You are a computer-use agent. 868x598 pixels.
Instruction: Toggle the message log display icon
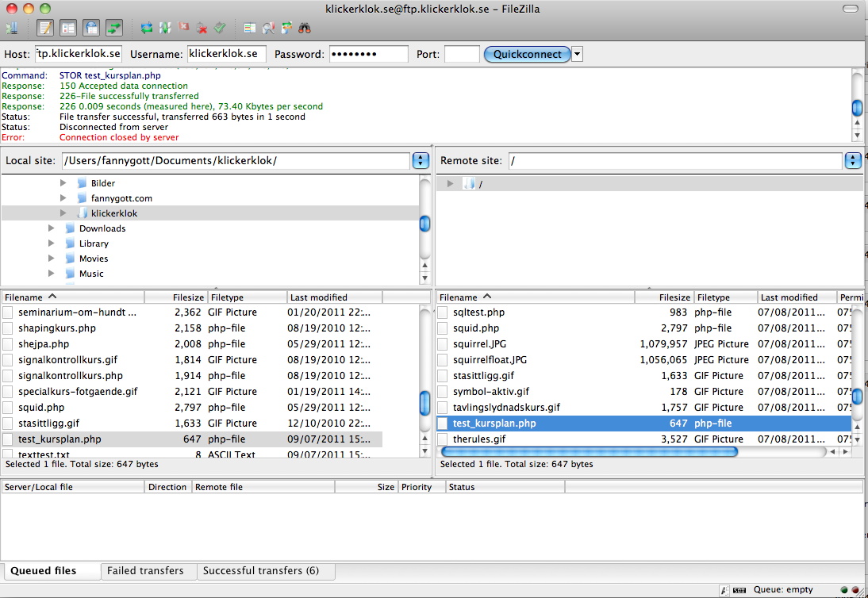click(x=45, y=28)
